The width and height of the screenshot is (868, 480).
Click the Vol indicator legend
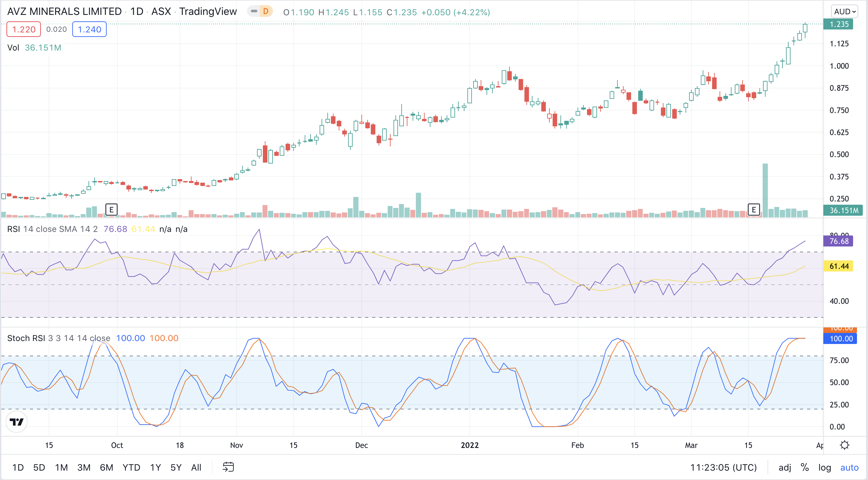point(34,48)
